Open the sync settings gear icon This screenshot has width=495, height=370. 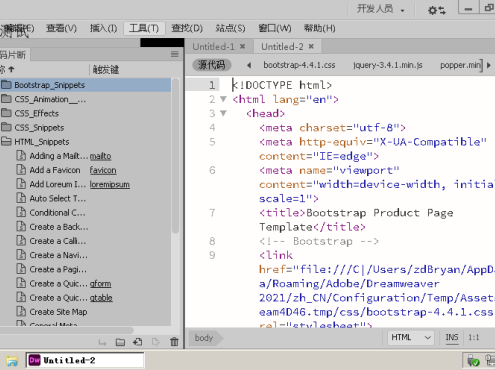click(x=437, y=10)
